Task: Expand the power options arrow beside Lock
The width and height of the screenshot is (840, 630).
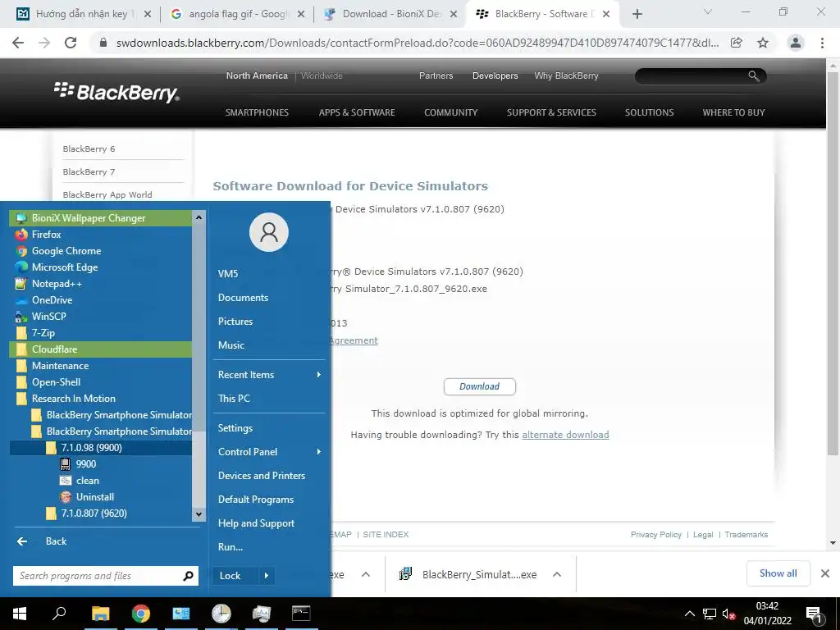Action: pyautogui.click(x=267, y=576)
